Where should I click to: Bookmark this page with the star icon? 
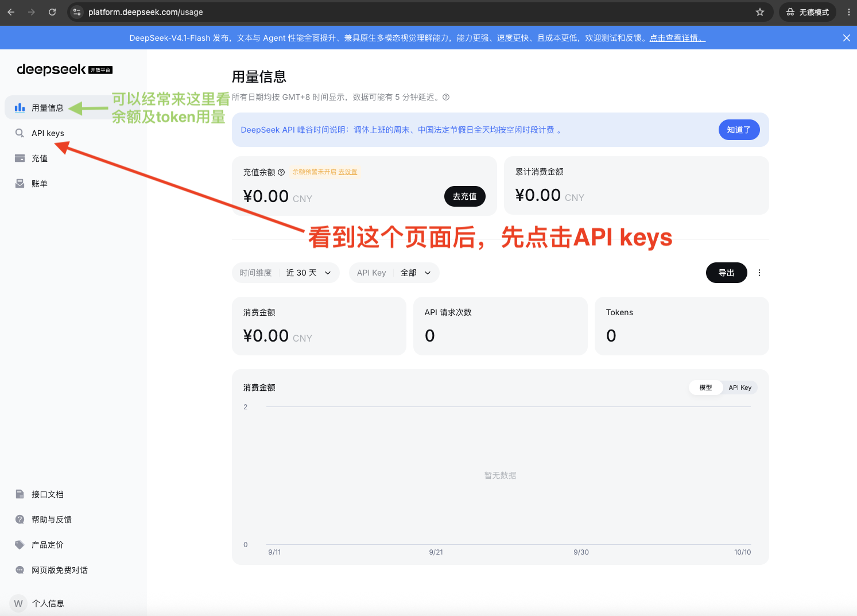[760, 12]
